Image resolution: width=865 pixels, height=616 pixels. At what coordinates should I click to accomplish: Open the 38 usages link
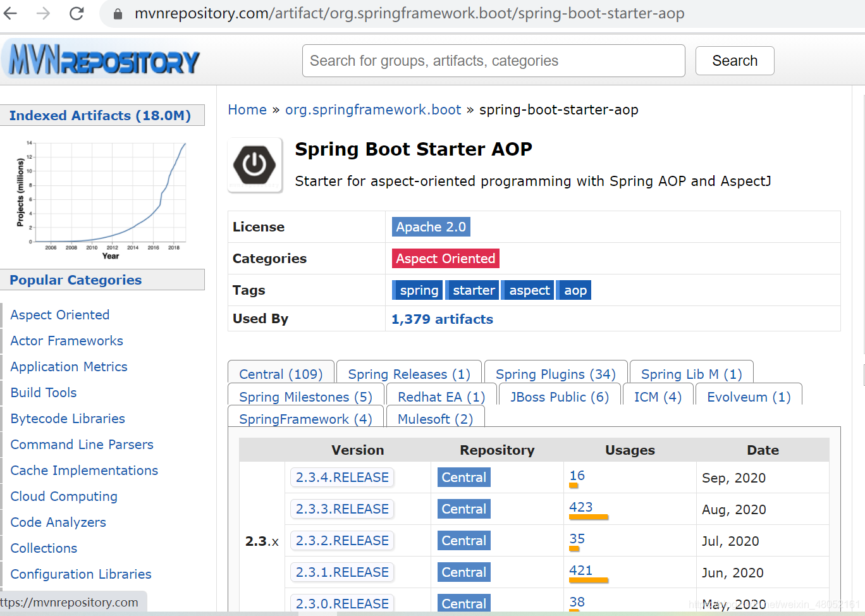coord(577,602)
